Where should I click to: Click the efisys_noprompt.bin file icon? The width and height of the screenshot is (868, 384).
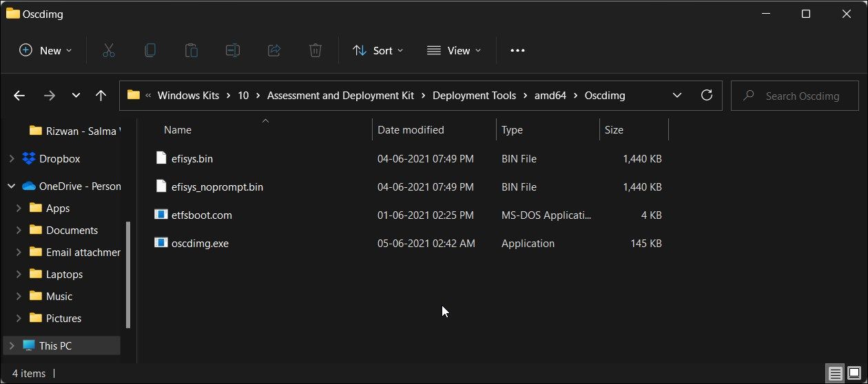point(161,186)
